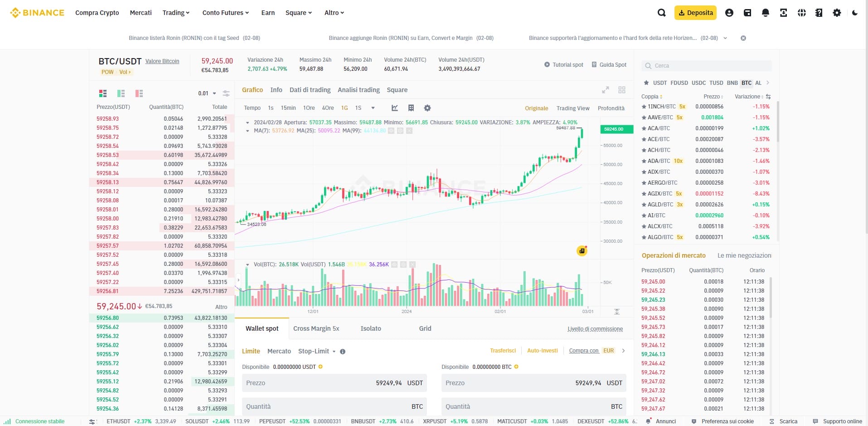
Task: Open the wallet icon in the header
Action: [747, 13]
